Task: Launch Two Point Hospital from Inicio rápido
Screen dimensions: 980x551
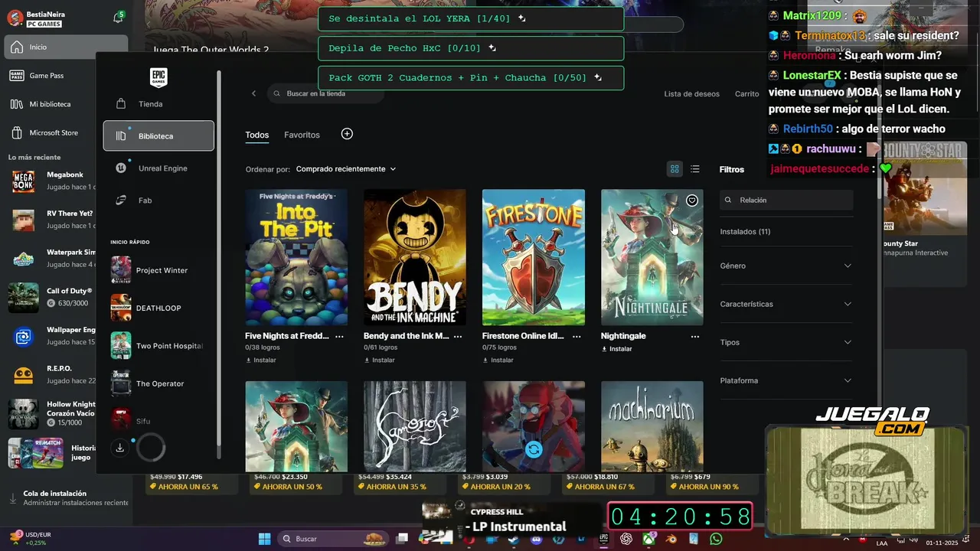Action: [x=157, y=346]
